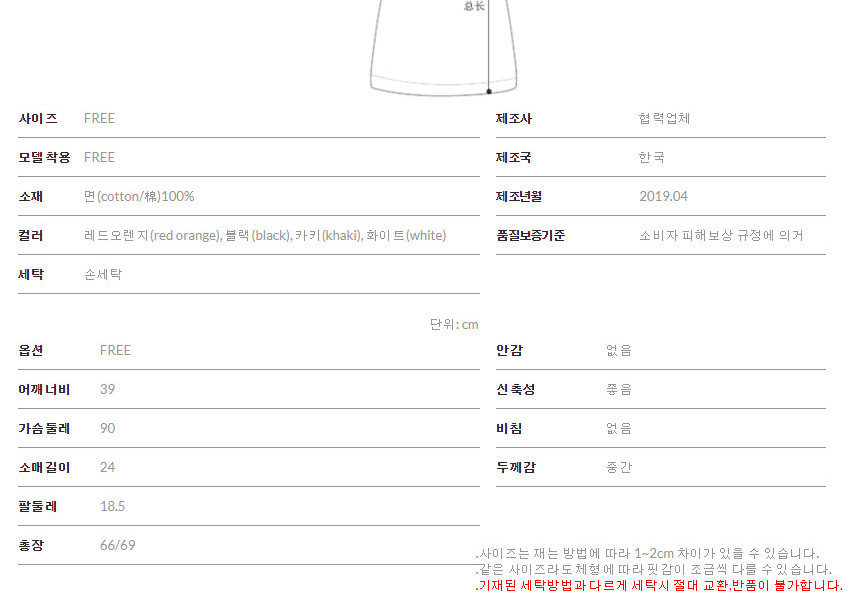Select the 소매길이 value 24

(x=108, y=467)
